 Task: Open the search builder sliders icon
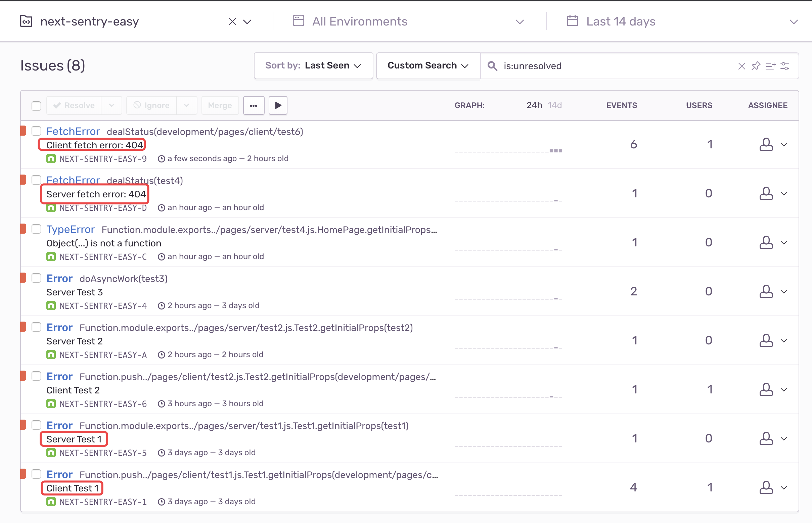click(x=785, y=66)
